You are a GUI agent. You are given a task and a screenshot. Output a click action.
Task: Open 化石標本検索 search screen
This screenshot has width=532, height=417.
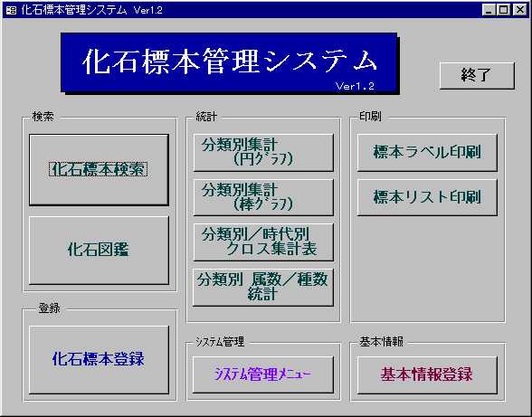pyautogui.click(x=99, y=170)
